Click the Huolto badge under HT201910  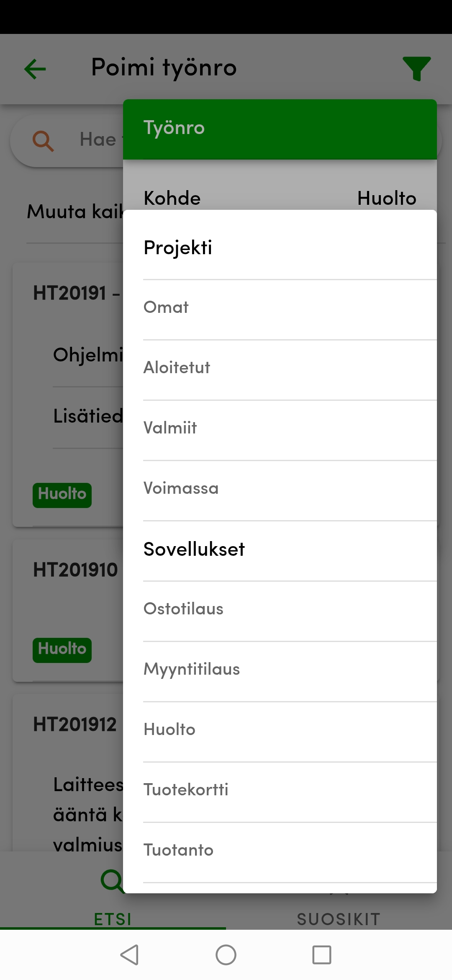pos(62,650)
